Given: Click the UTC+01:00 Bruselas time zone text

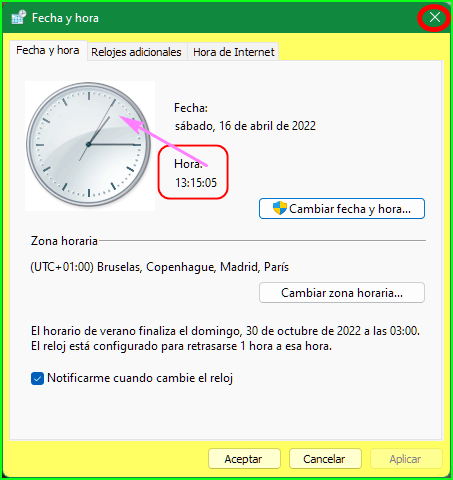Looking at the screenshot, I should [160, 267].
